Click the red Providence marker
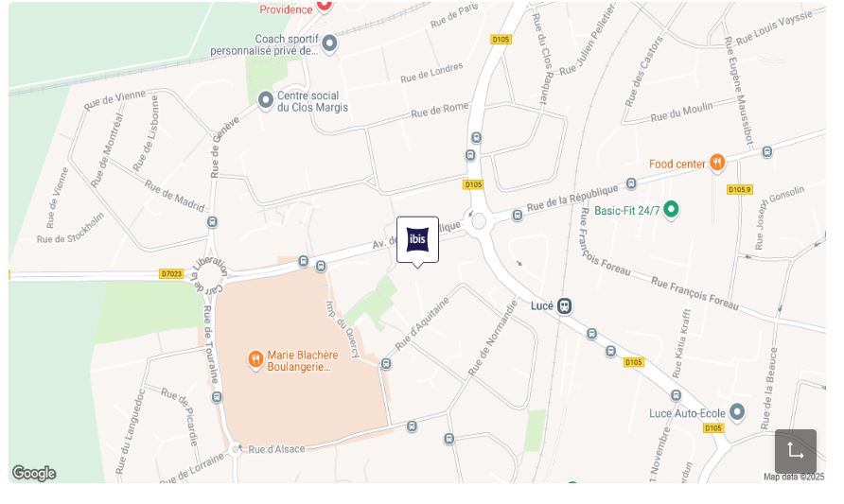This screenshot has width=844, height=504. tap(324, 6)
